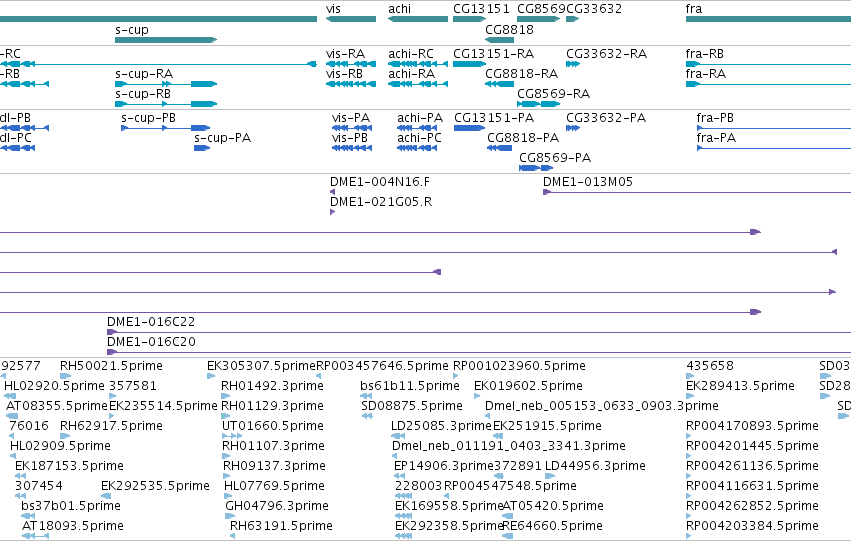Click bs37b01.5prime EST label

(71, 506)
